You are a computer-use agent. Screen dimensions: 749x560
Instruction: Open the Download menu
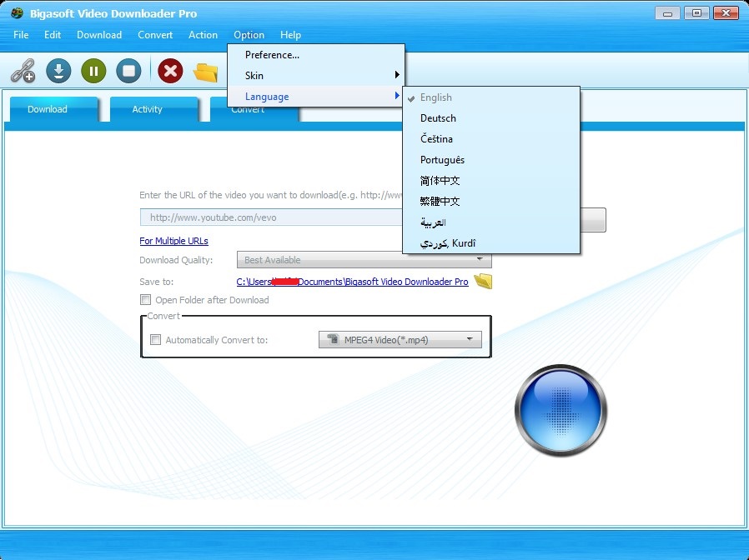coord(99,35)
